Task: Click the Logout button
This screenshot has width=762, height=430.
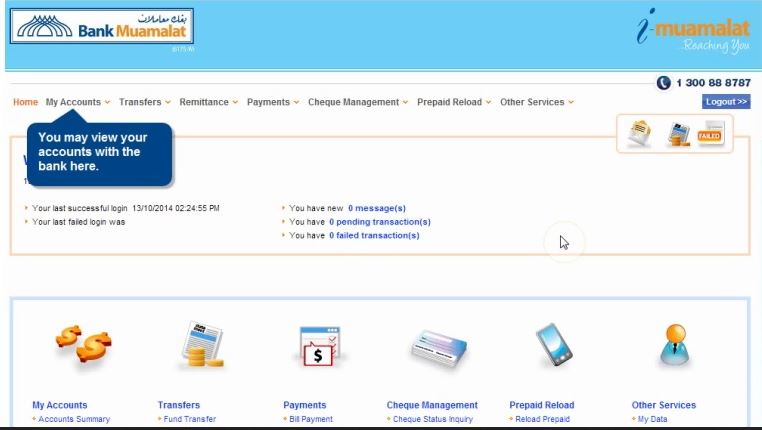Action: pyautogui.click(x=726, y=102)
